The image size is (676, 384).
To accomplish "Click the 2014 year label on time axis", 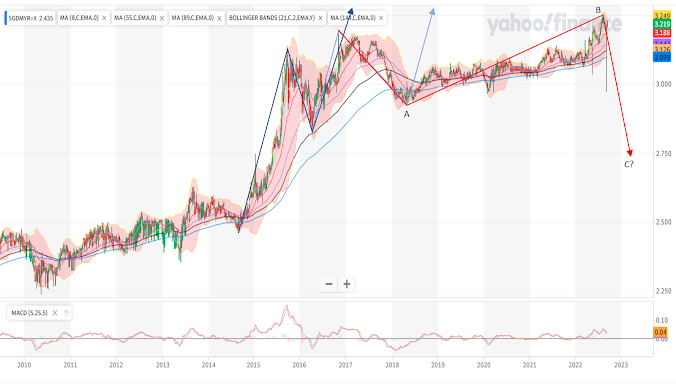I will click(x=208, y=365).
